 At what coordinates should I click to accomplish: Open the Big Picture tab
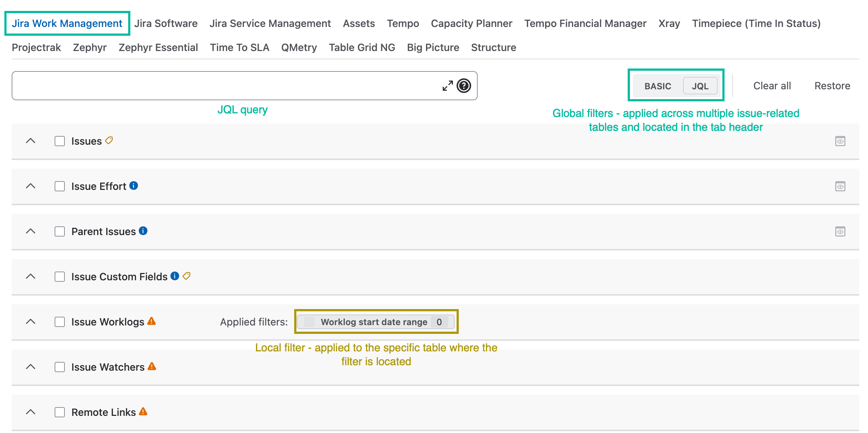433,47
